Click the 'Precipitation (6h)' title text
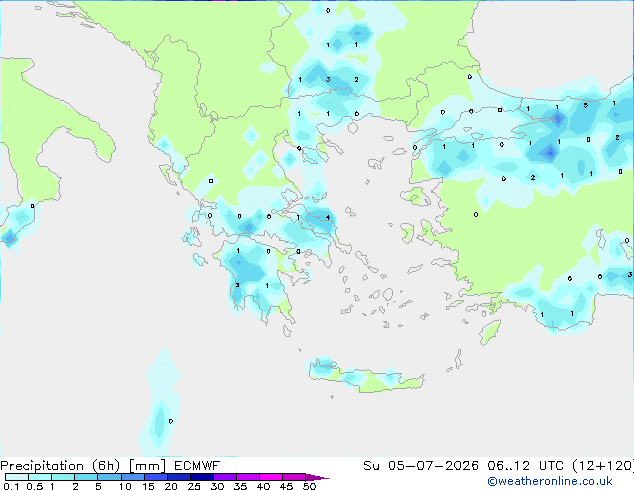 60,466
